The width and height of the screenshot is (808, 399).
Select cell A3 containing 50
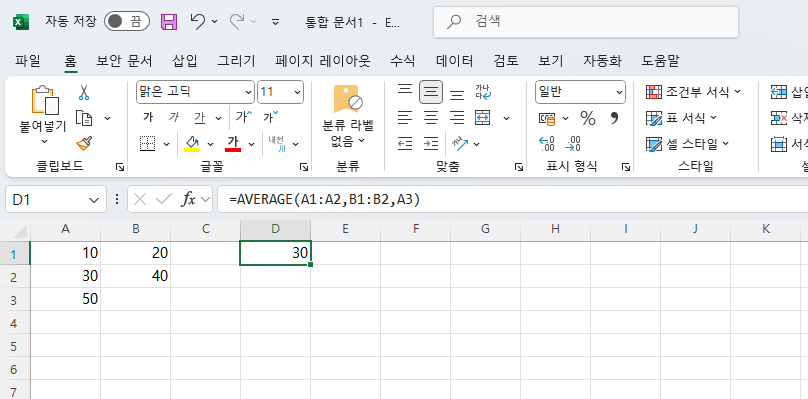click(x=65, y=299)
